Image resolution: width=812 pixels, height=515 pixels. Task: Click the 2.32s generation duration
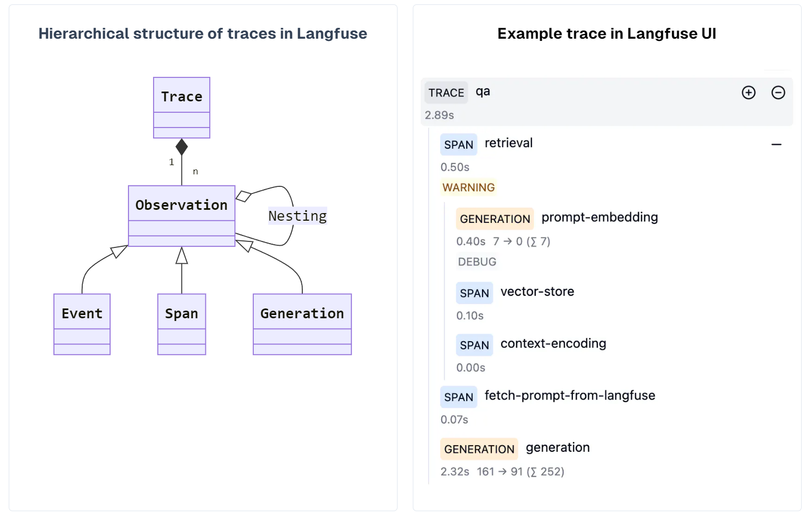point(455,471)
